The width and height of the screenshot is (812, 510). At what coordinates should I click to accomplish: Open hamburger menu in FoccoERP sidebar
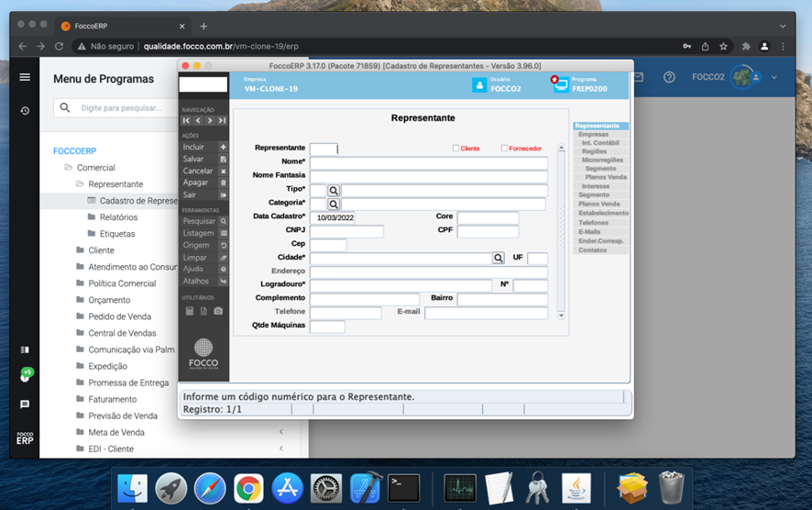[25, 77]
